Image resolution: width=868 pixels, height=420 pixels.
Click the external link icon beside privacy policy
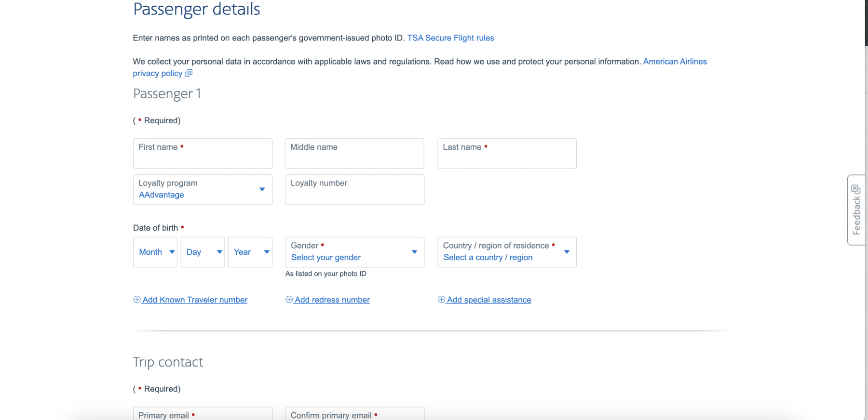[x=189, y=73]
